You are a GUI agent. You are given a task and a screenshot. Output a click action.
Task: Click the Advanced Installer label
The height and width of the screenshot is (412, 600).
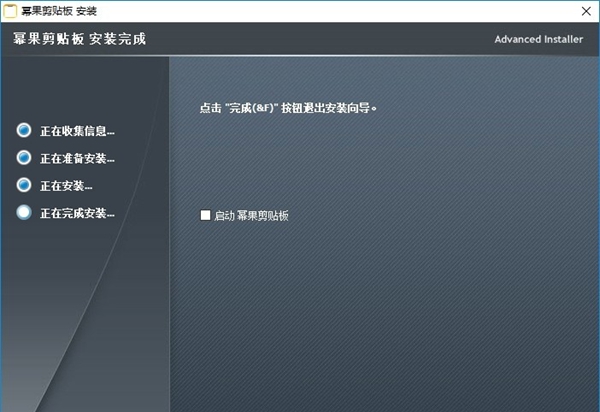[x=538, y=39]
